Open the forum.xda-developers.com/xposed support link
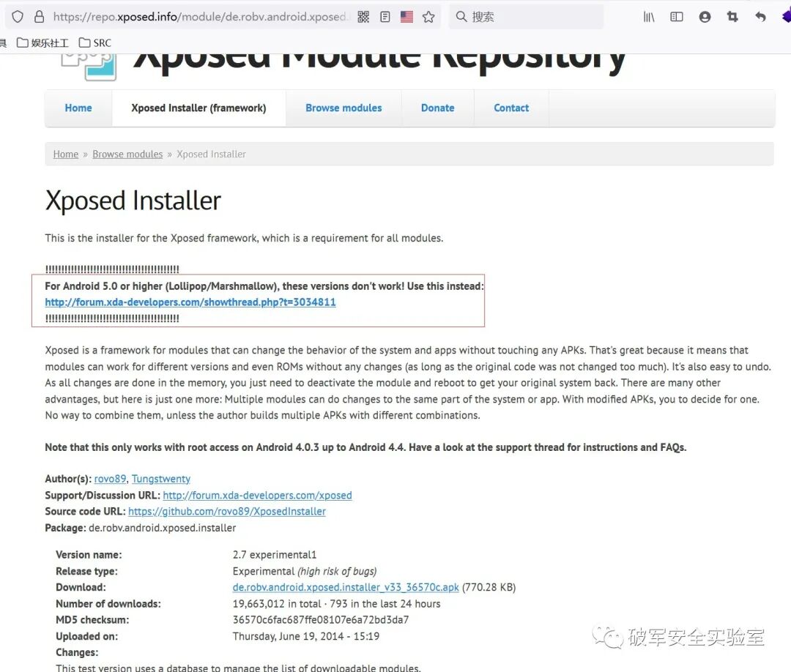 [x=257, y=495]
